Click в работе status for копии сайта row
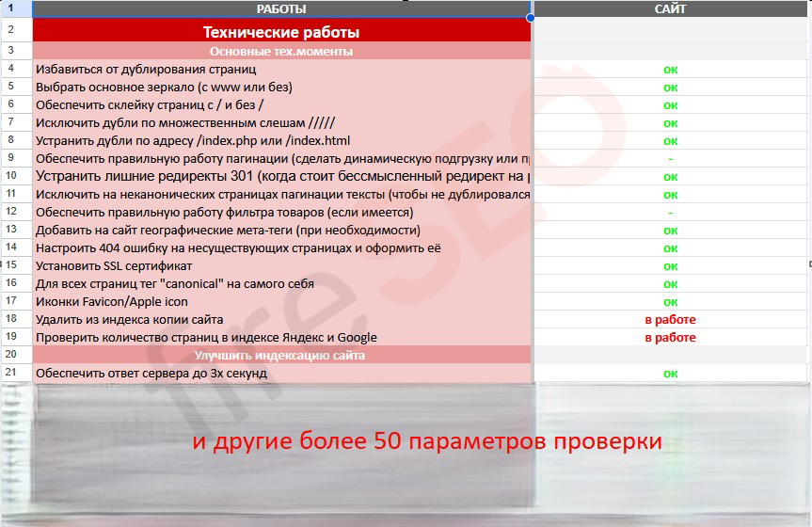This screenshot has width=812, height=527. [x=670, y=319]
